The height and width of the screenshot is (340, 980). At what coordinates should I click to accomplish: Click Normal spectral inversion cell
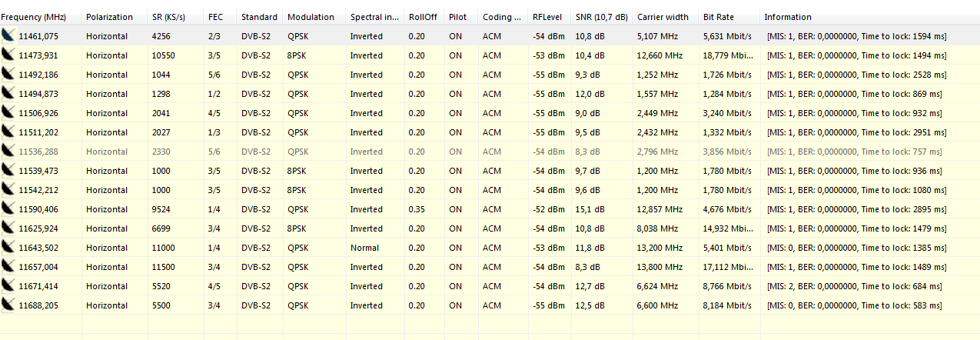point(364,248)
